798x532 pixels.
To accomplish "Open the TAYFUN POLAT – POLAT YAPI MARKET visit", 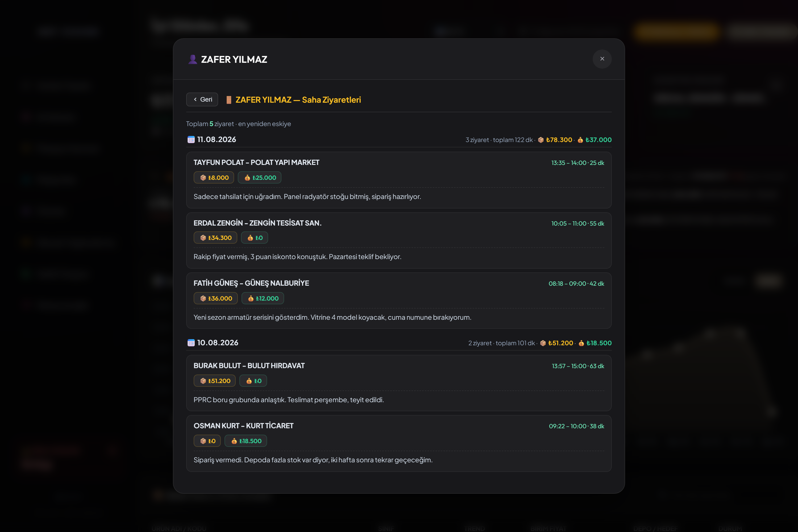I will click(x=399, y=180).
